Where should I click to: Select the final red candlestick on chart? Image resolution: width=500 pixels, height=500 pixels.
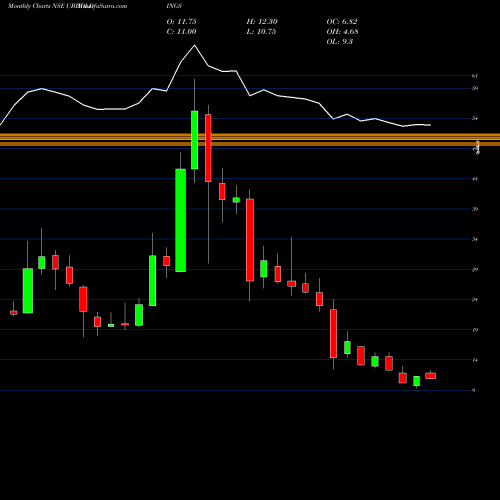point(430,376)
